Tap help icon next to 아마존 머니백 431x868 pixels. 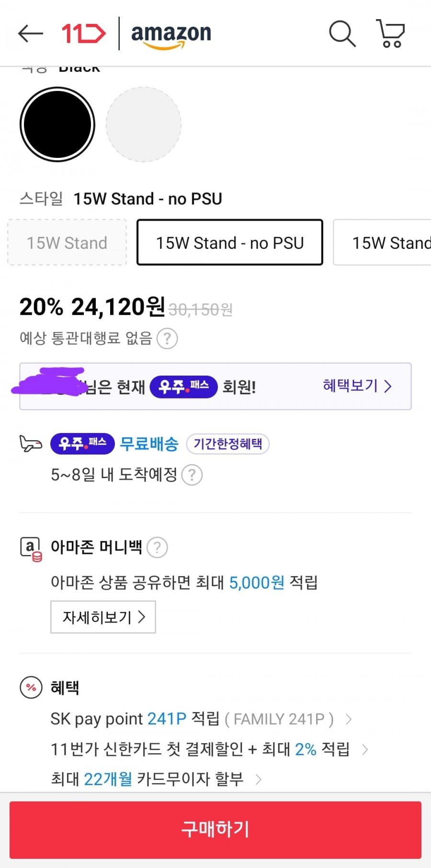tap(157, 547)
